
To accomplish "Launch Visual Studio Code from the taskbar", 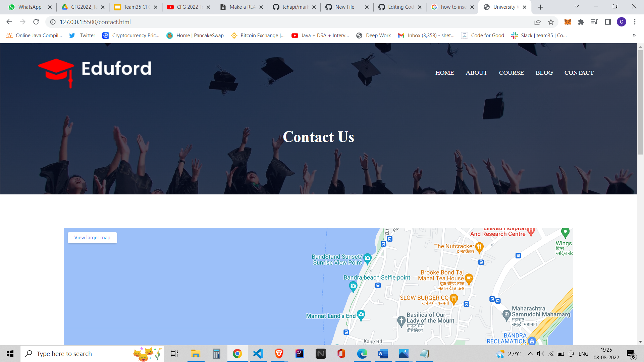I will click(258, 353).
